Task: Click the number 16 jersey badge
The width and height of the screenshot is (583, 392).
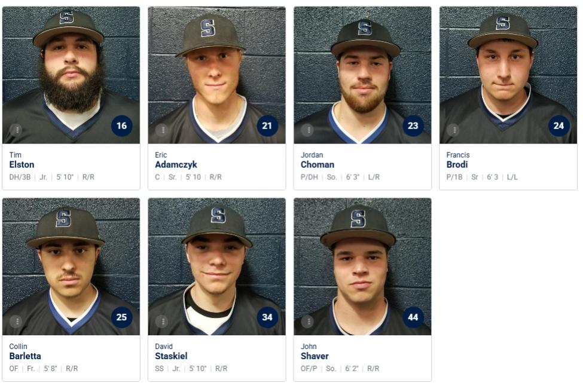Action: tap(121, 125)
